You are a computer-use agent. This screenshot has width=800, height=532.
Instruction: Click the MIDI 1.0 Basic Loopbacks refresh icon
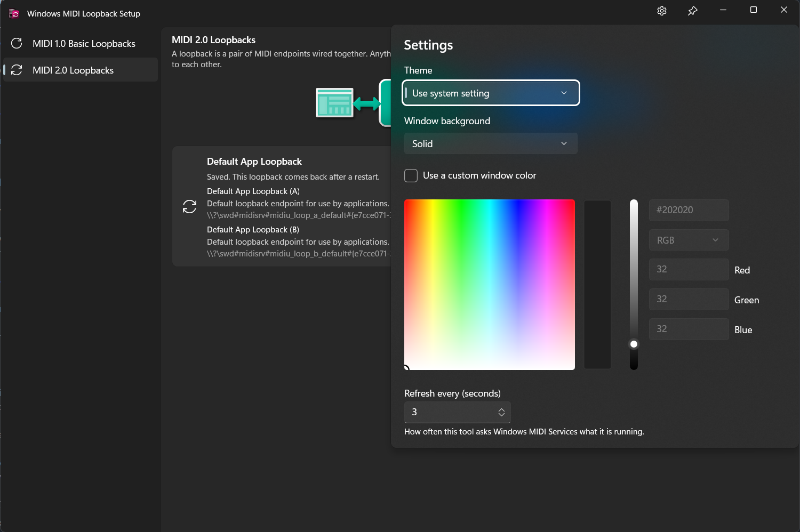tap(17, 43)
